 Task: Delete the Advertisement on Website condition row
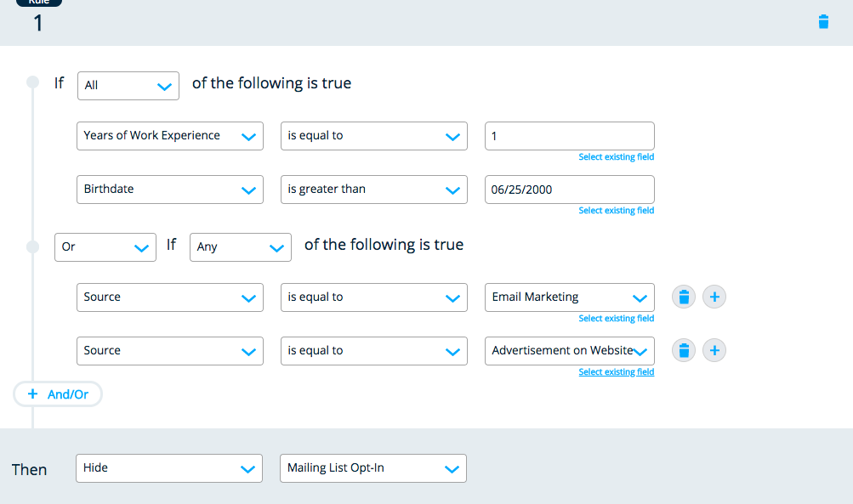(x=684, y=351)
